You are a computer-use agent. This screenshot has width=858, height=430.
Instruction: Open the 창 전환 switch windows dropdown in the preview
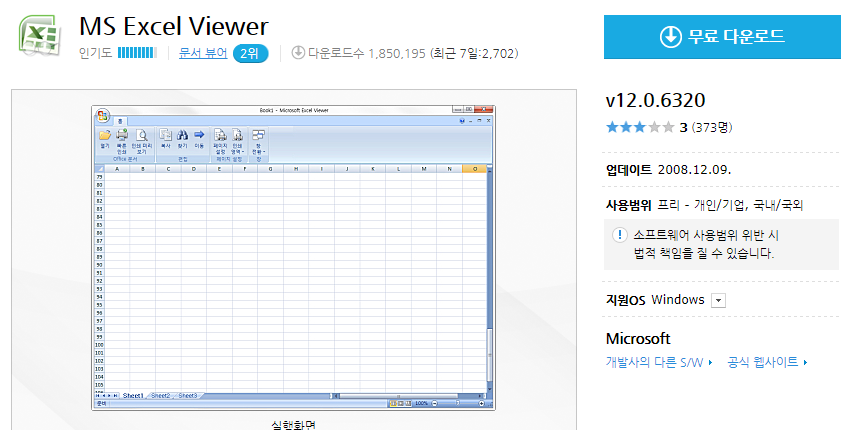(258, 141)
